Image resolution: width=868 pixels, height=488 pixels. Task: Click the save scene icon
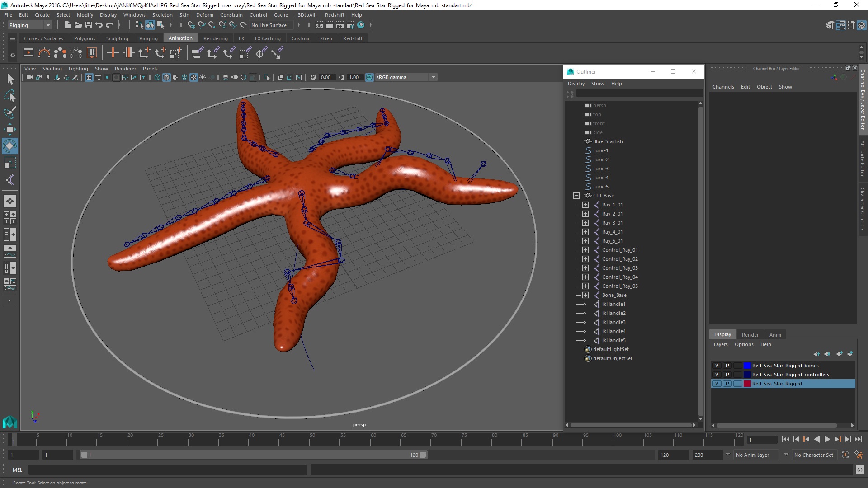tap(89, 25)
